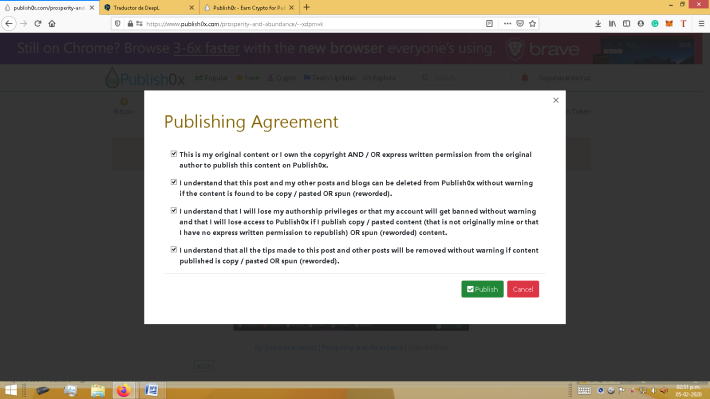Open the page actions three-dot menu

pyautogui.click(x=507, y=24)
